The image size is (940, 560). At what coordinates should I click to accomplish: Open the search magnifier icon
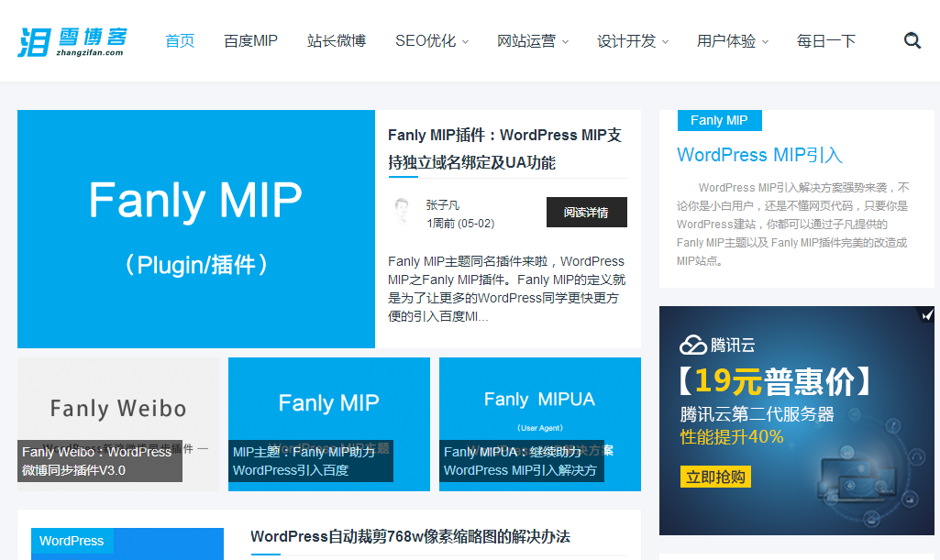[912, 40]
